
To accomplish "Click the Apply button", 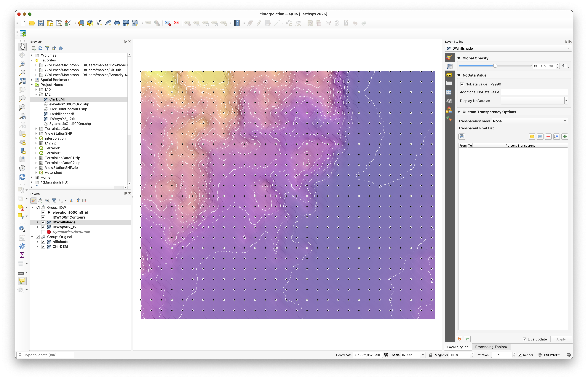I will click(x=561, y=339).
